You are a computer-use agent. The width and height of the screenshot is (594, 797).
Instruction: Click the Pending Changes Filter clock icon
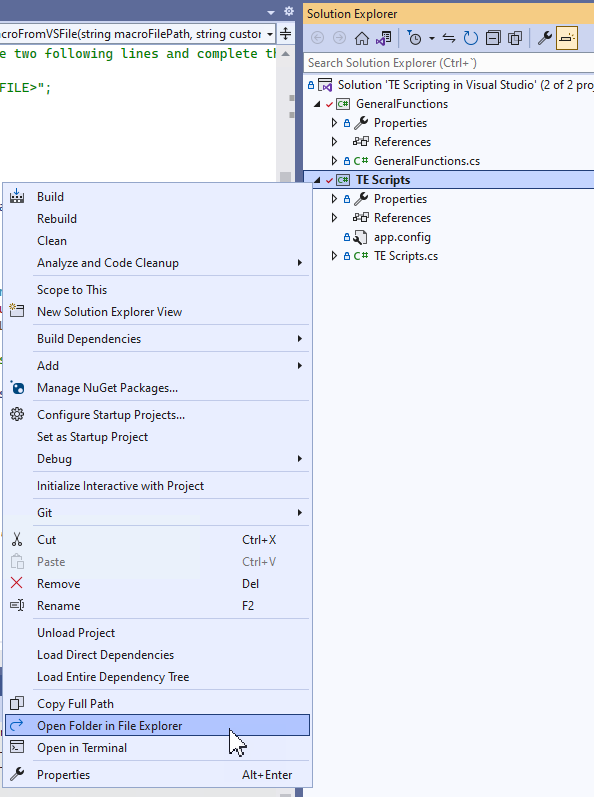[x=415, y=38]
